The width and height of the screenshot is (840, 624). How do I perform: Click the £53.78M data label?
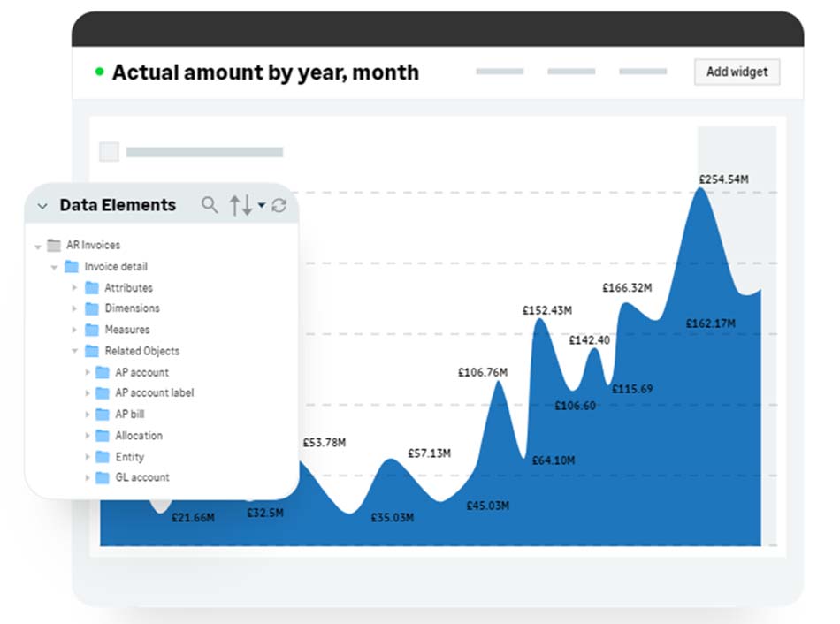325,443
